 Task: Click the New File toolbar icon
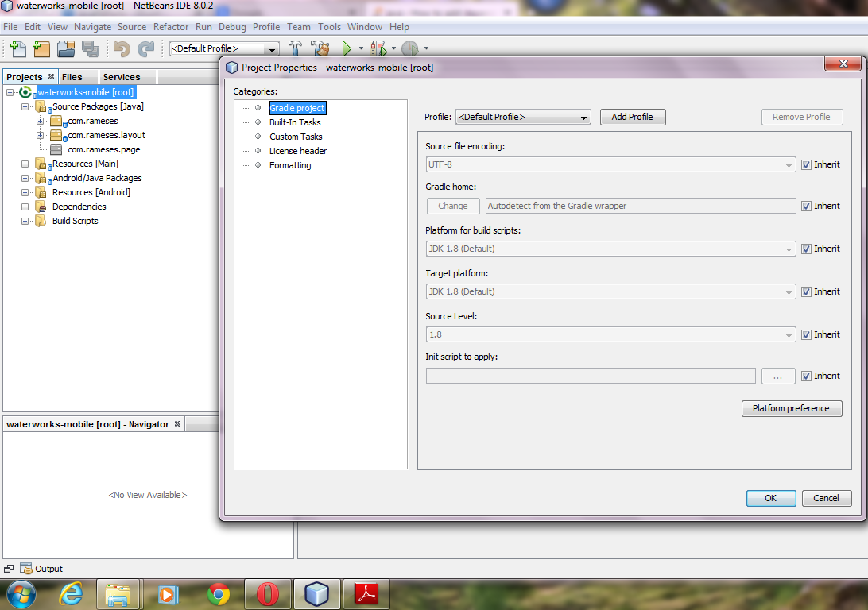(x=17, y=48)
